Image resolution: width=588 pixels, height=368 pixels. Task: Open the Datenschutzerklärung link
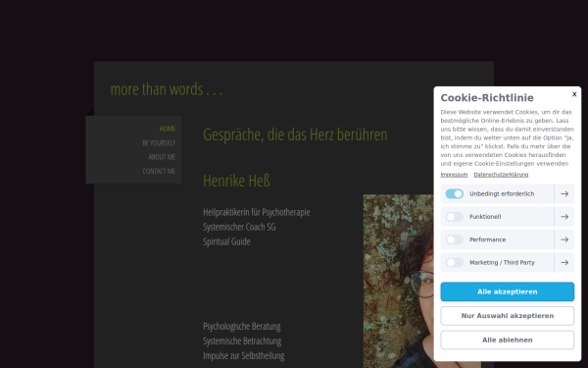[x=501, y=175]
